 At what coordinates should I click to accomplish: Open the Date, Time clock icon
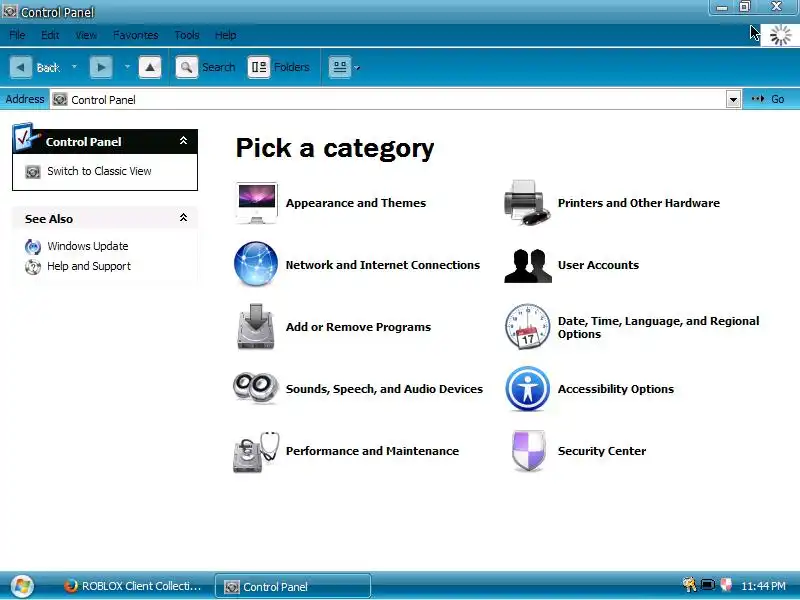[528, 327]
